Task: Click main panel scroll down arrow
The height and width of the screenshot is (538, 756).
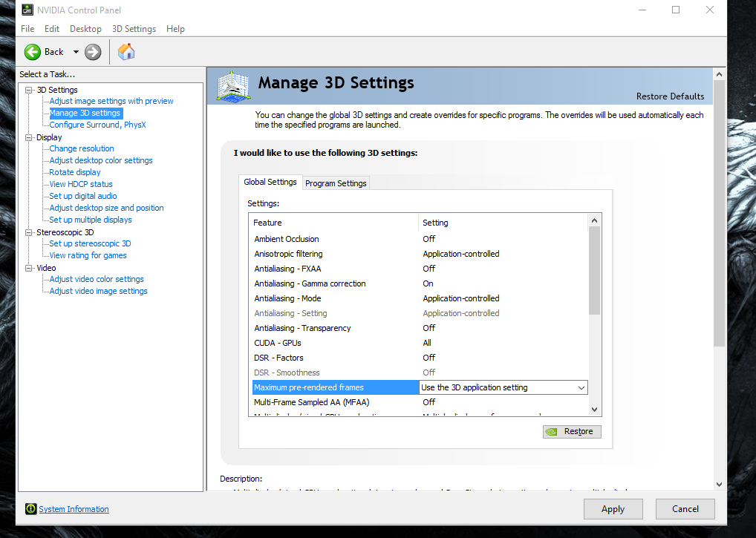Action: coord(719,485)
